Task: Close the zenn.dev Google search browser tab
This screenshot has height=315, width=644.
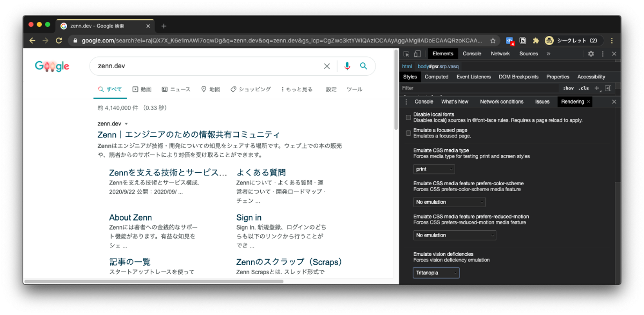Action: [x=148, y=26]
